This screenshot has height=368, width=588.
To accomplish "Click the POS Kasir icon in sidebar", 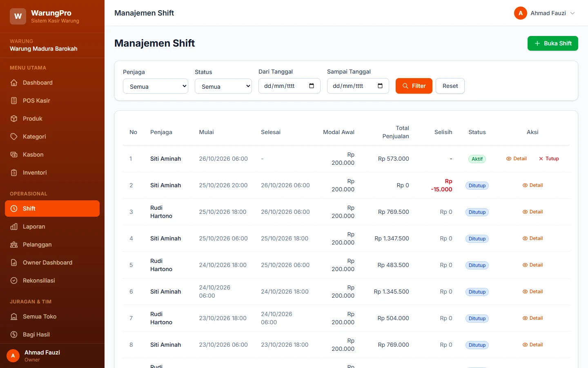I will click(14, 101).
